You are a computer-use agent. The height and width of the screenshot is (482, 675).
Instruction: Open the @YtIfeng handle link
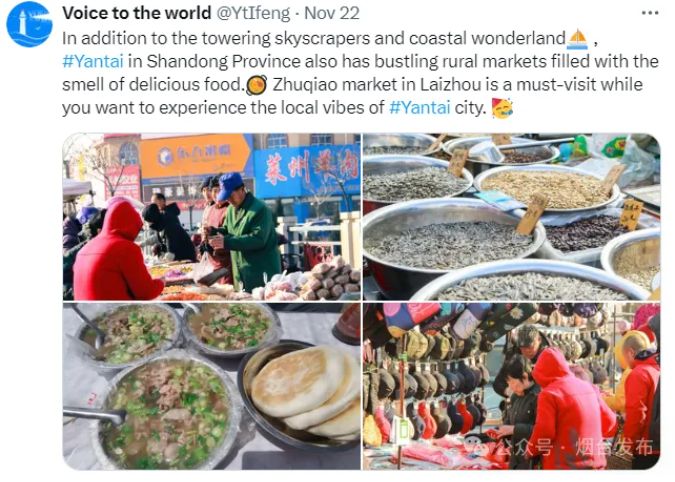tap(252, 13)
